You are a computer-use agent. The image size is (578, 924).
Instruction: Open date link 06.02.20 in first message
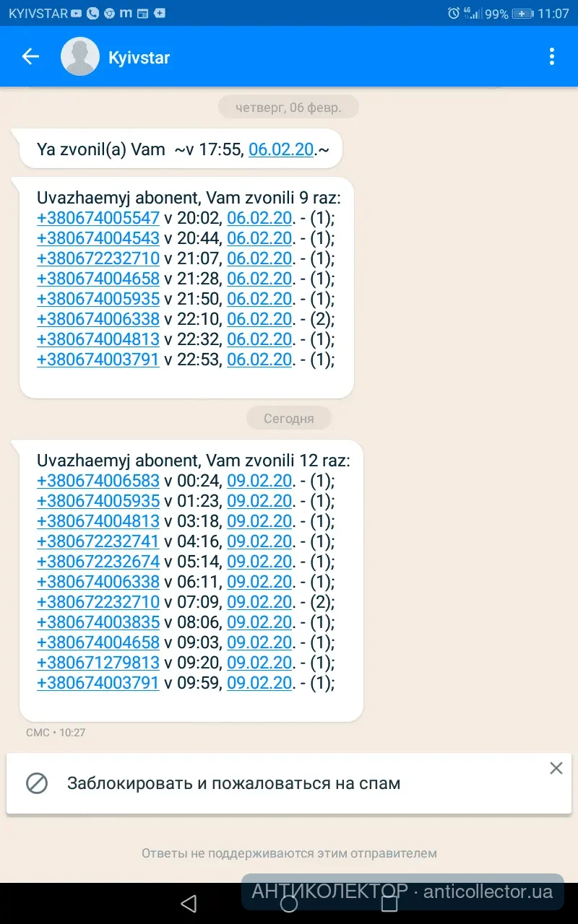coord(281,149)
